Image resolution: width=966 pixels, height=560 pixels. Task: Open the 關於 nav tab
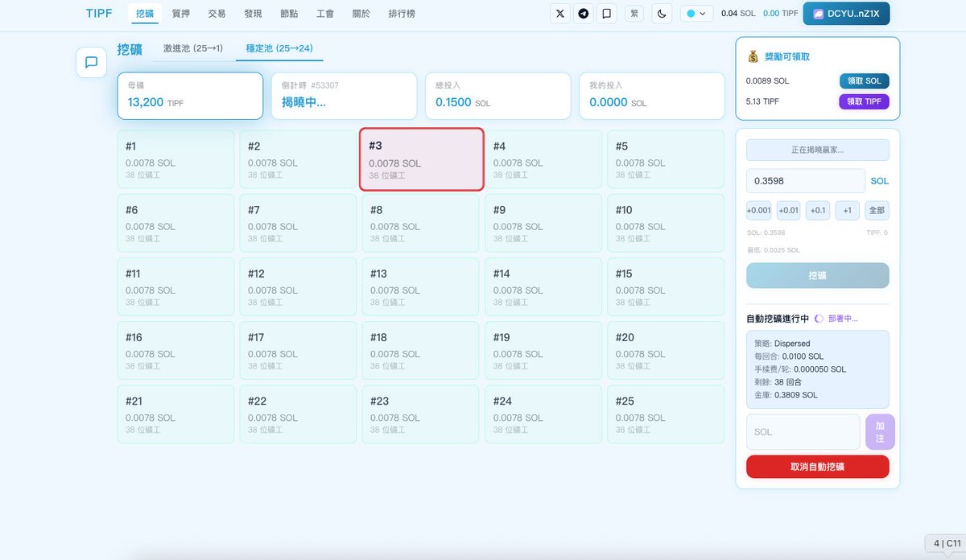[361, 14]
